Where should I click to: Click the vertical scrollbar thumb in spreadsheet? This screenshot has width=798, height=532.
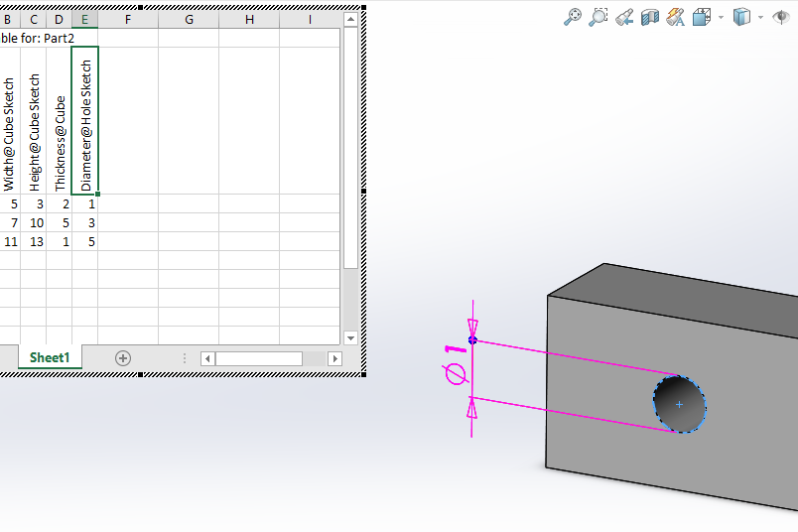click(350, 148)
